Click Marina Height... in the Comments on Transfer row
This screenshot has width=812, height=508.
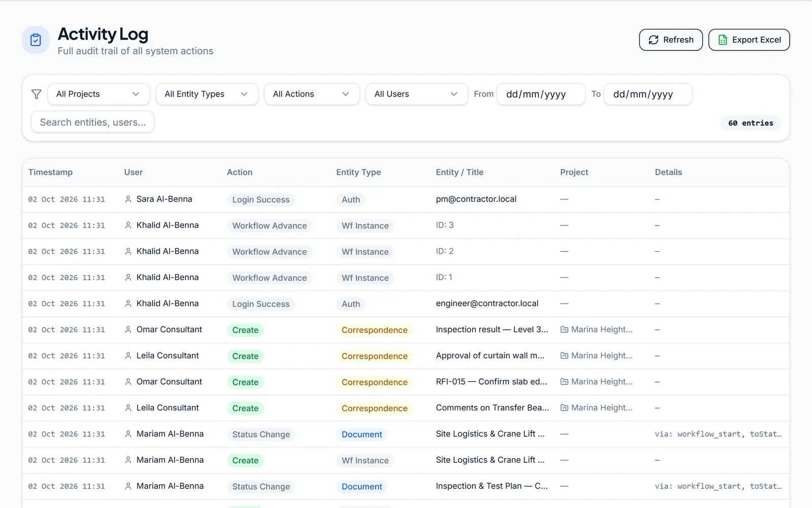click(602, 408)
